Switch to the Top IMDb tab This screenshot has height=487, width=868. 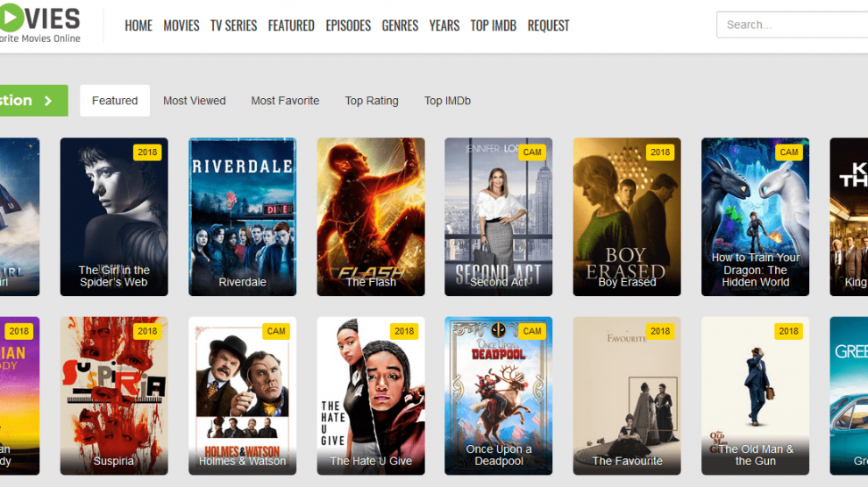(x=447, y=101)
